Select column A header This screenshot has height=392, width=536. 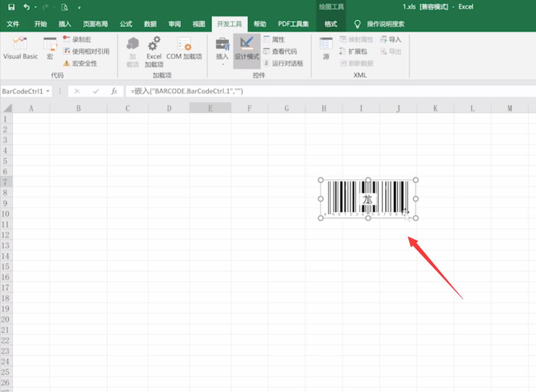click(31, 108)
